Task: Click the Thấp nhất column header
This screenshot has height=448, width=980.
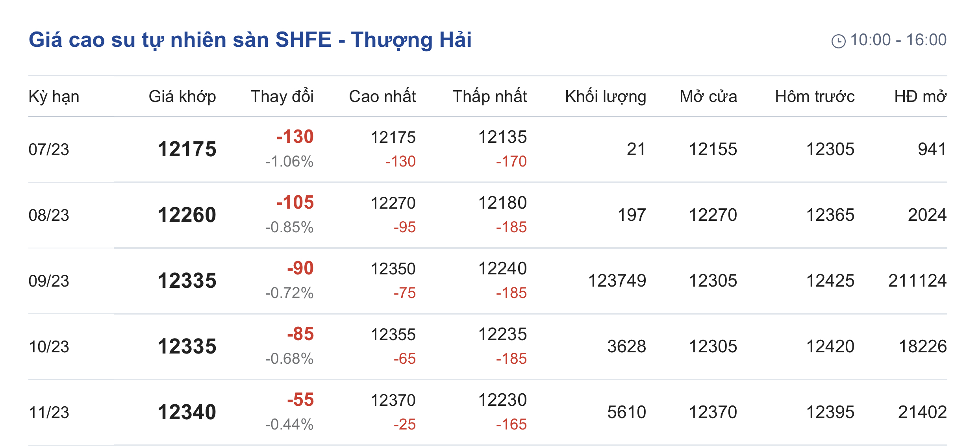Action: coord(489,96)
